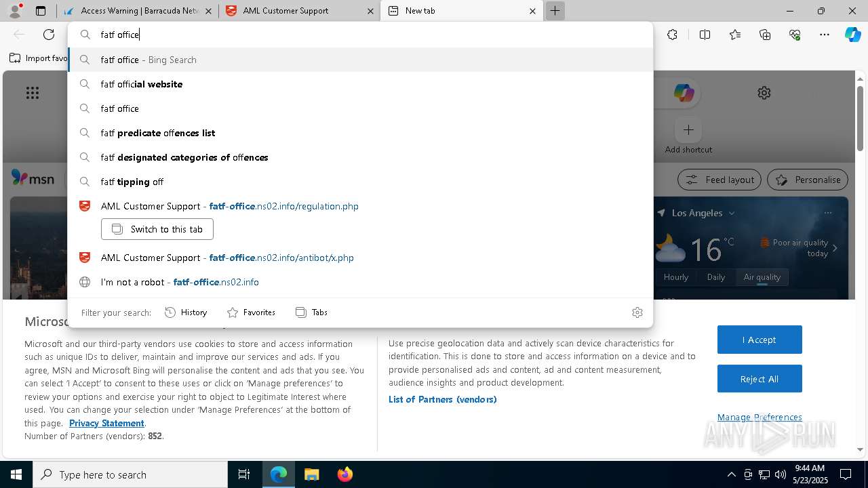Viewport: 868px width, 488px height.
Task: Open Settings and more ellipsis menu
Action: click(825, 35)
